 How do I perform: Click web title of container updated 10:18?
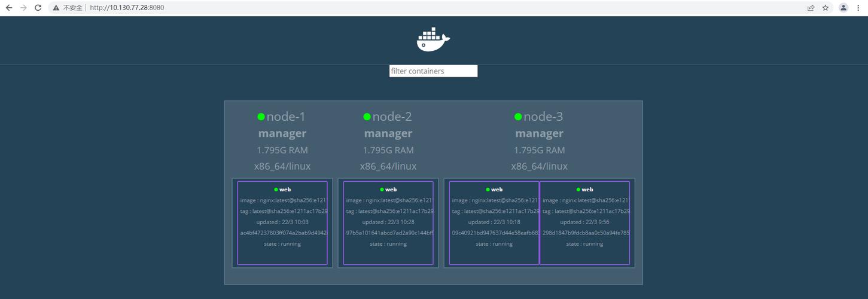[497, 190]
